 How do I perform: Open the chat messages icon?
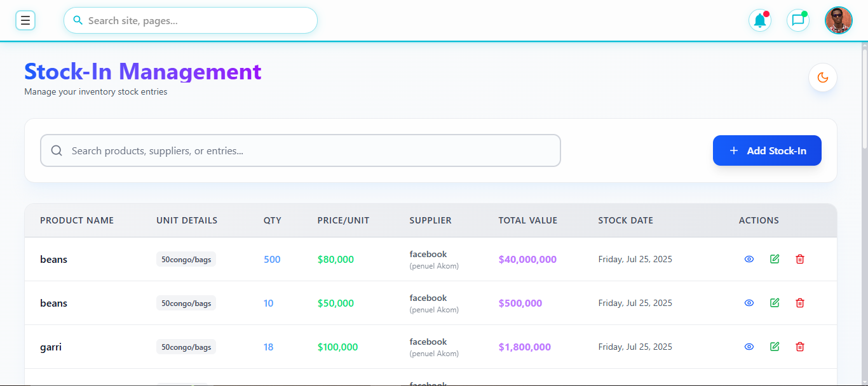click(798, 20)
